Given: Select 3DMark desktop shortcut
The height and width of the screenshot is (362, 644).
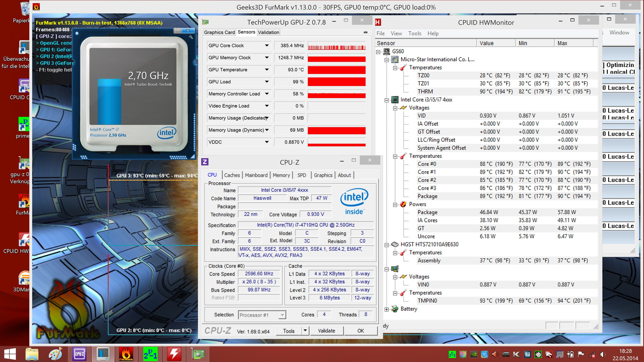Looking at the screenshot, I should (23, 281).
